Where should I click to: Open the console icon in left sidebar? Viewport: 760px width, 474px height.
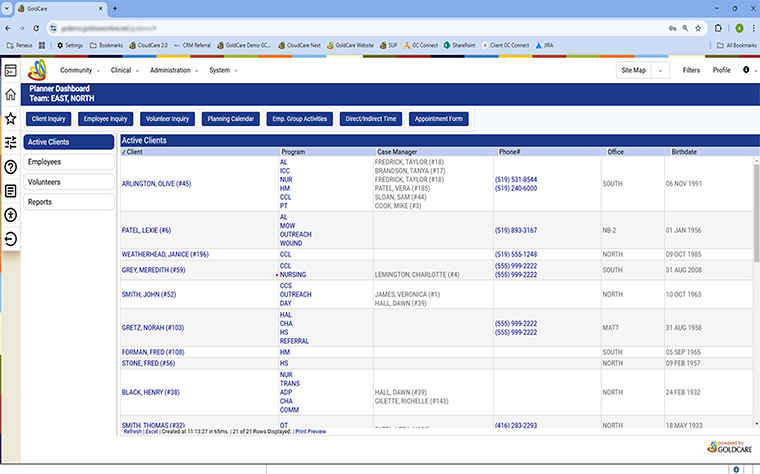coord(11,70)
